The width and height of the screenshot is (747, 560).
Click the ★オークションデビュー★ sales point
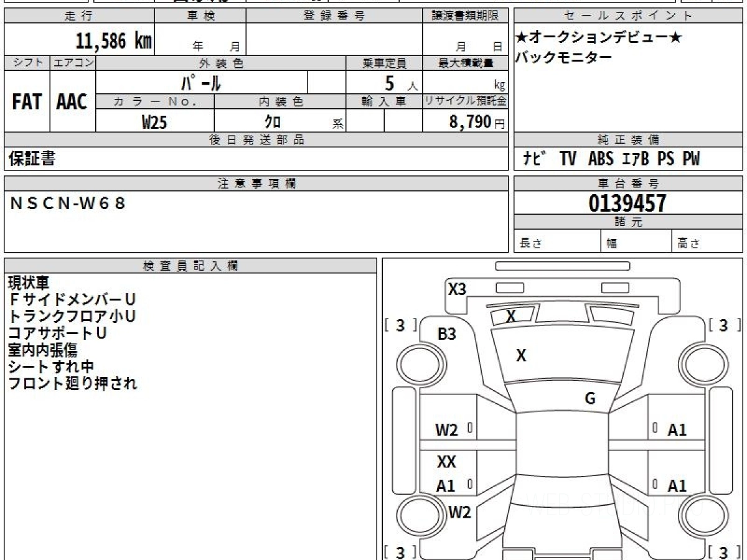[599, 37]
